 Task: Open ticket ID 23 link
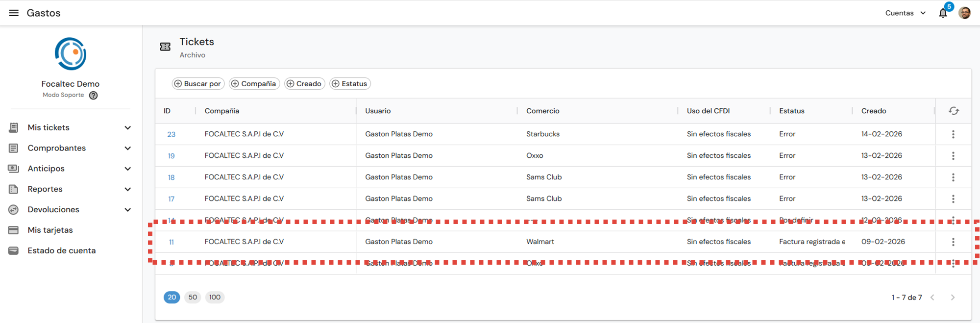click(x=171, y=134)
